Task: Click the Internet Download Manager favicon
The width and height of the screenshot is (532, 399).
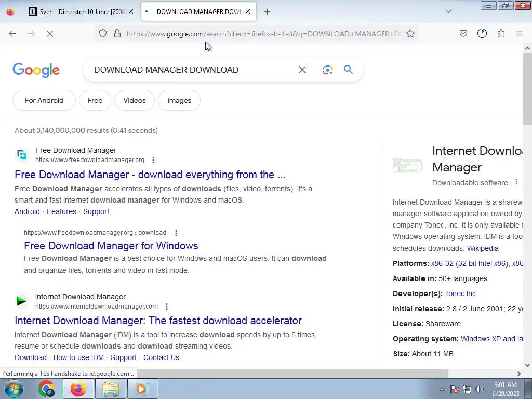Action: [x=22, y=301]
